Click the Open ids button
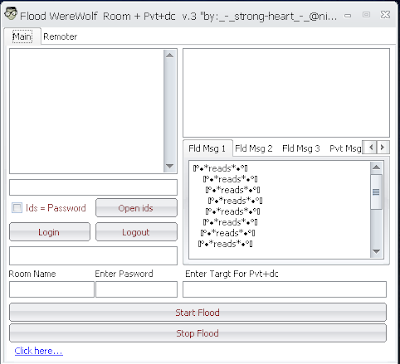This screenshot has height=364, width=400. click(136, 208)
